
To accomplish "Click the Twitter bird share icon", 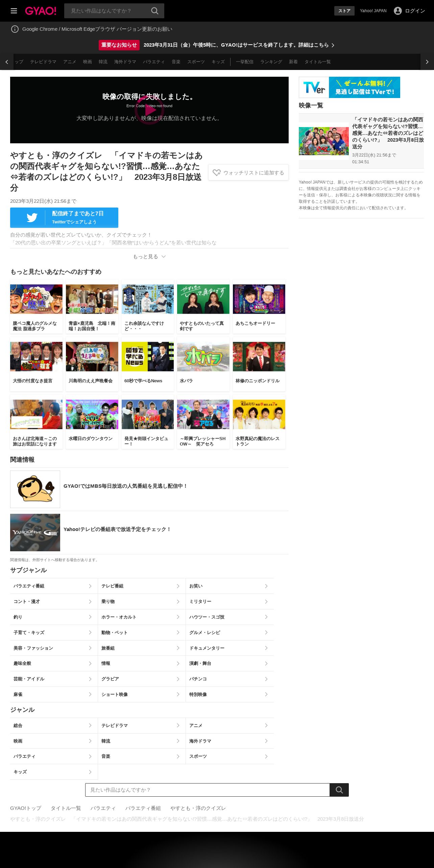I will tap(32, 218).
